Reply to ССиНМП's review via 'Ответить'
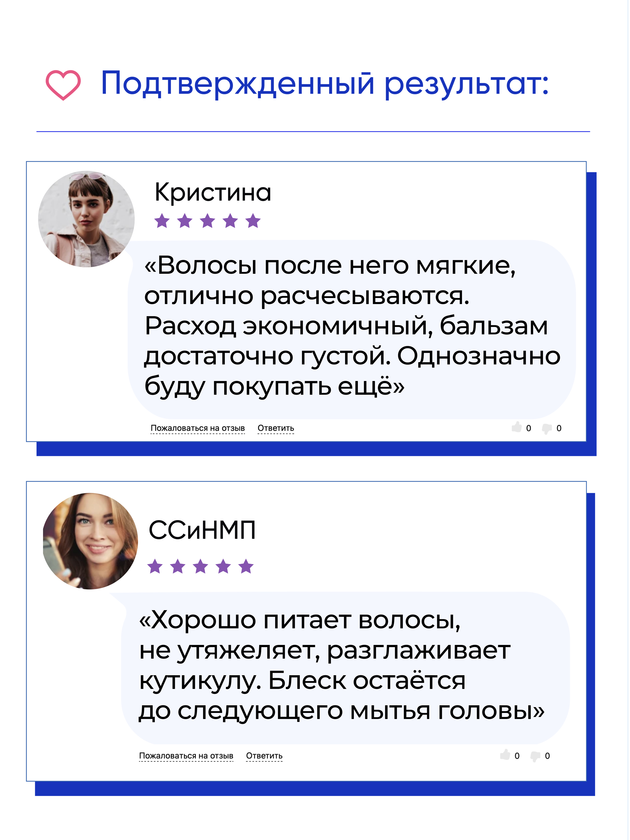The width and height of the screenshot is (630, 840). (x=264, y=756)
